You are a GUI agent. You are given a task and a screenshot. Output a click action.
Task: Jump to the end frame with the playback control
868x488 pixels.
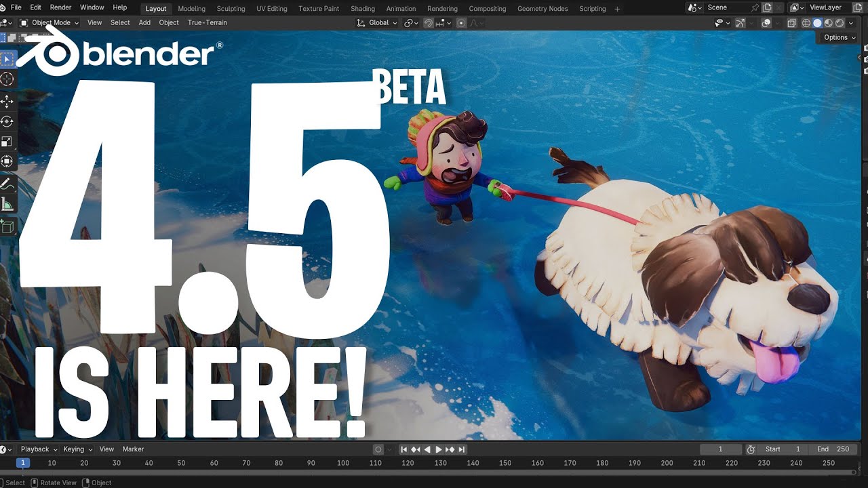pyautogui.click(x=462, y=449)
